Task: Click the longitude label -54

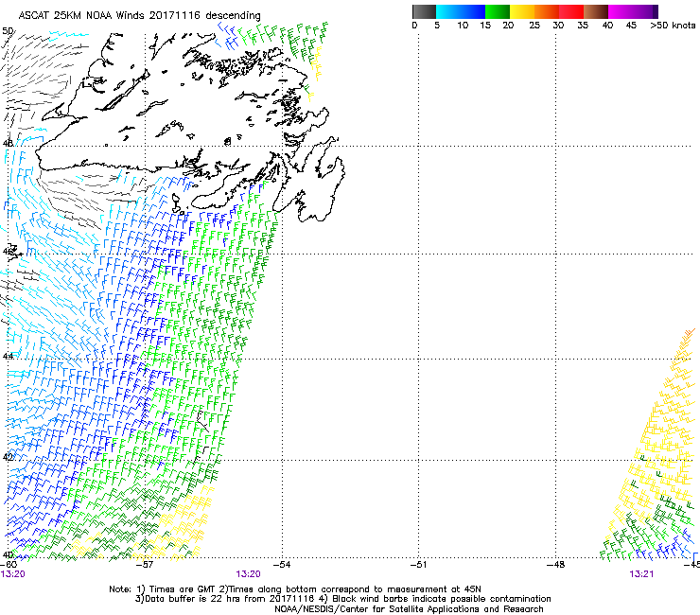Action: pos(282,564)
